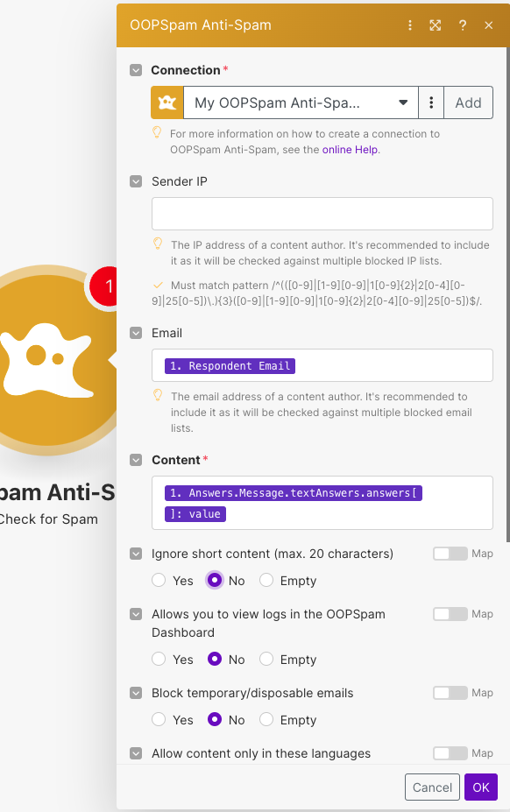Collapse the Connection field chevron

coord(136,70)
